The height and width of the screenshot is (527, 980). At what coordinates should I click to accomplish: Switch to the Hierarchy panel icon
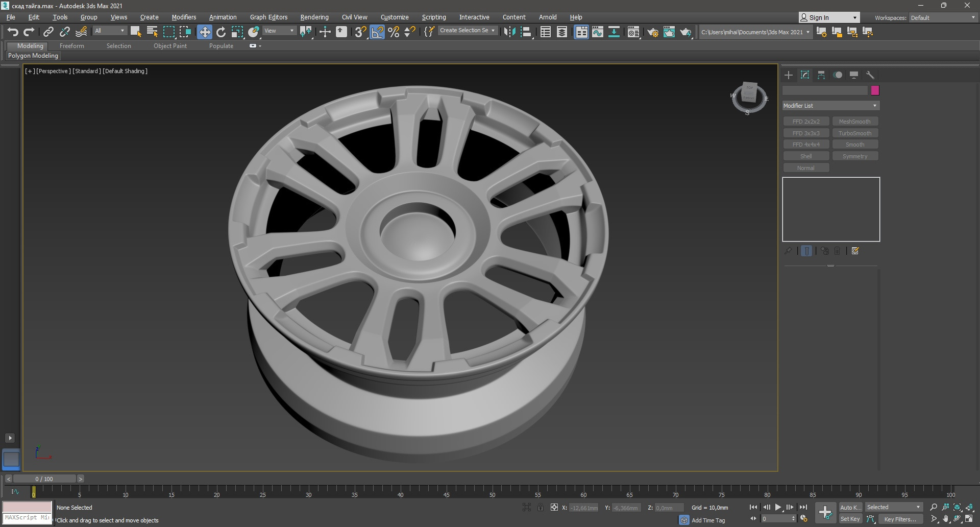(x=821, y=75)
